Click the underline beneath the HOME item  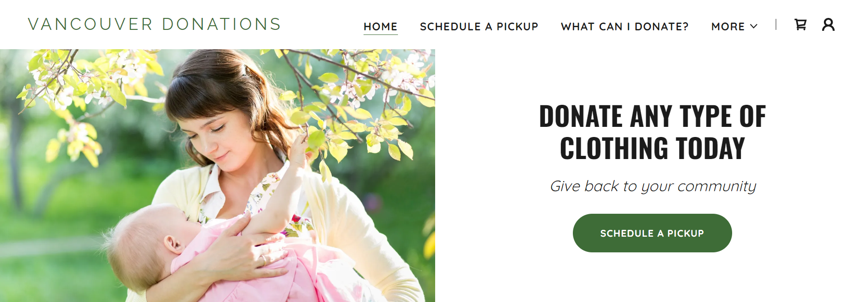click(381, 34)
